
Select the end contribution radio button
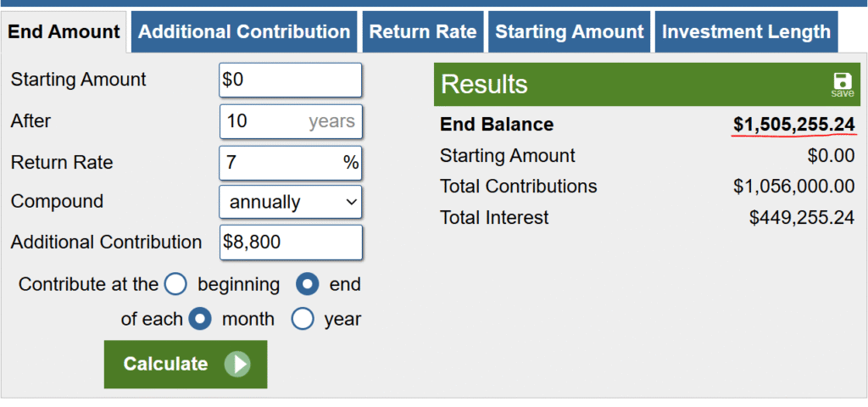tap(306, 284)
